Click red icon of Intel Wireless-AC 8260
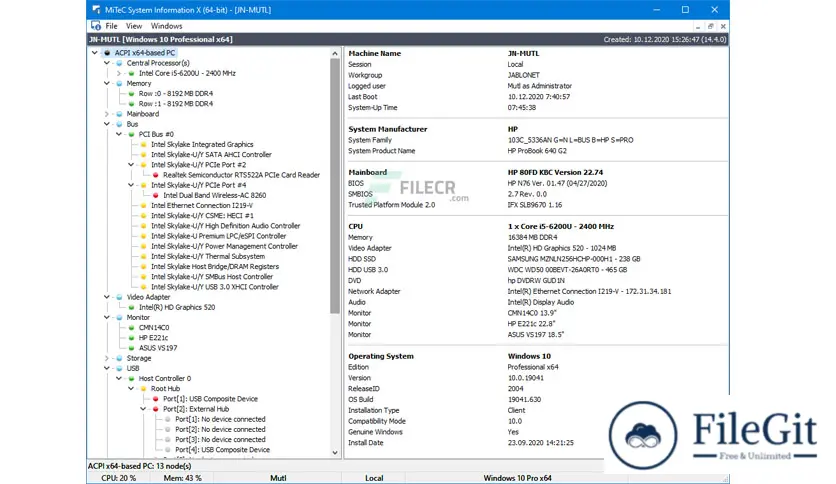Image resolution: width=836 pixels, height=484 pixels. (x=156, y=195)
